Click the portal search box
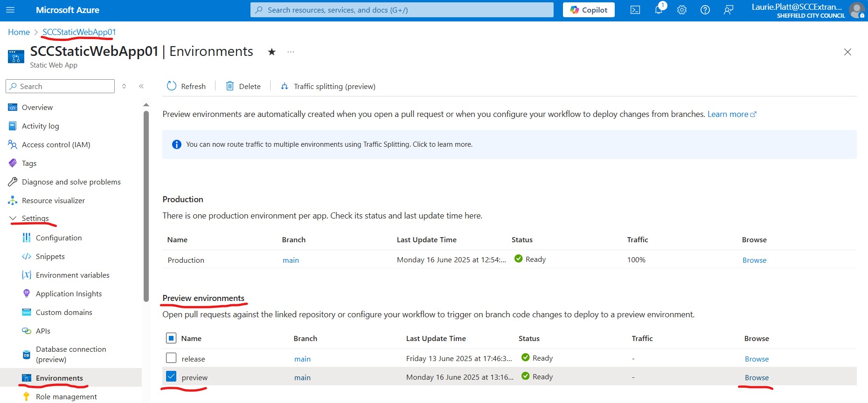Screen dimensions: 868x403 [402, 10]
